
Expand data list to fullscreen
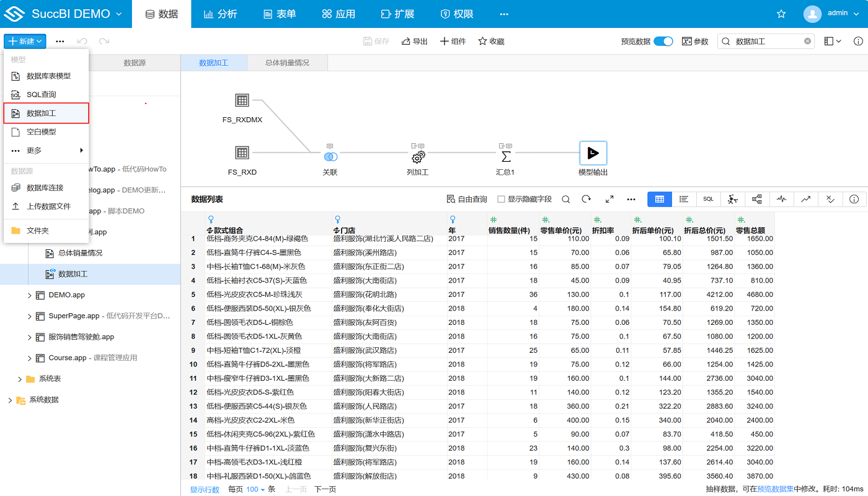tap(609, 199)
